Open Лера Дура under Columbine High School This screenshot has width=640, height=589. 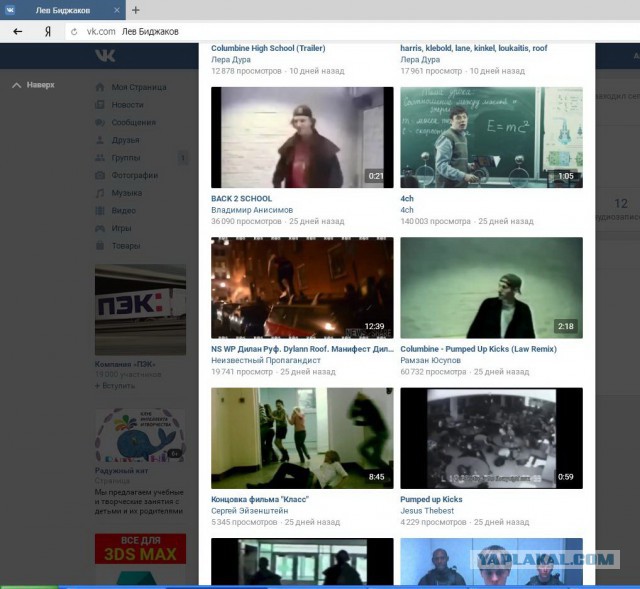tap(231, 60)
